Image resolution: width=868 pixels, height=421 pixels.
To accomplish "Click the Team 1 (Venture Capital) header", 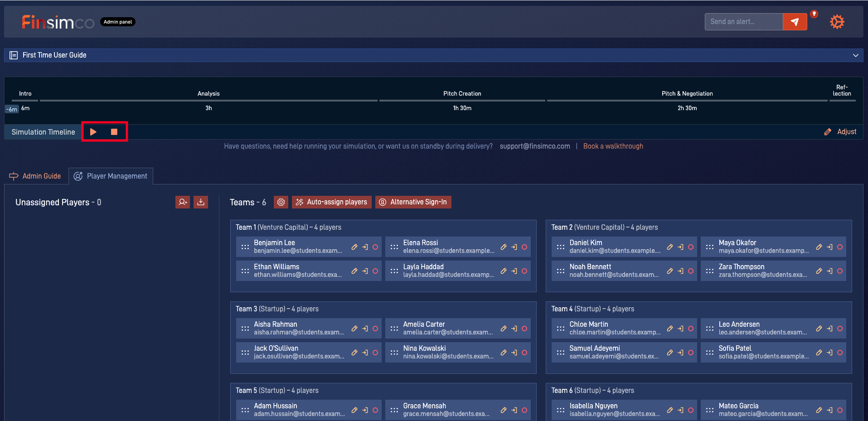I will [288, 227].
